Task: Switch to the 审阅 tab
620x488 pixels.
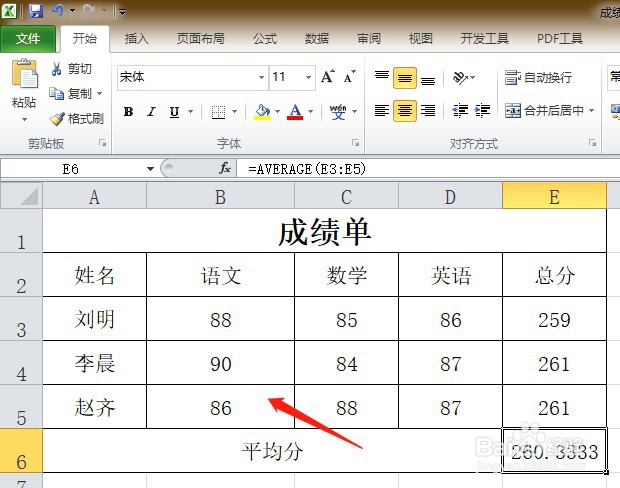Action: pos(369,38)
